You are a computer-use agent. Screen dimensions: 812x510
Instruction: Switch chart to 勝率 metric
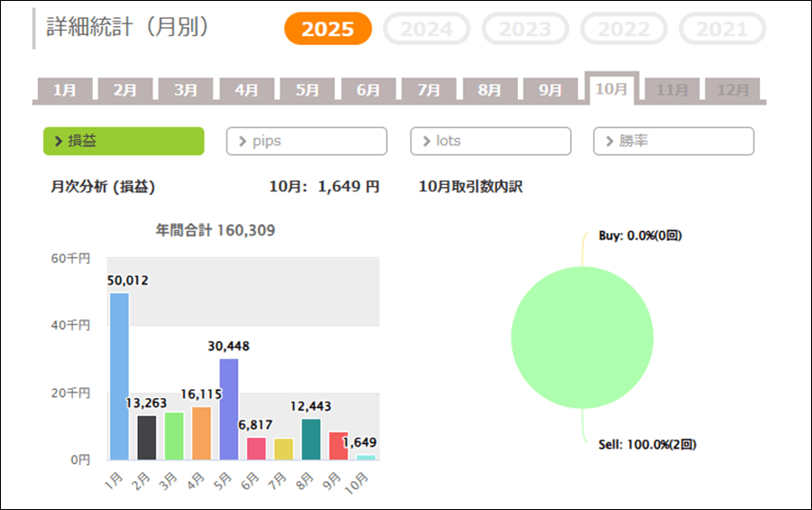coord(673,141)
